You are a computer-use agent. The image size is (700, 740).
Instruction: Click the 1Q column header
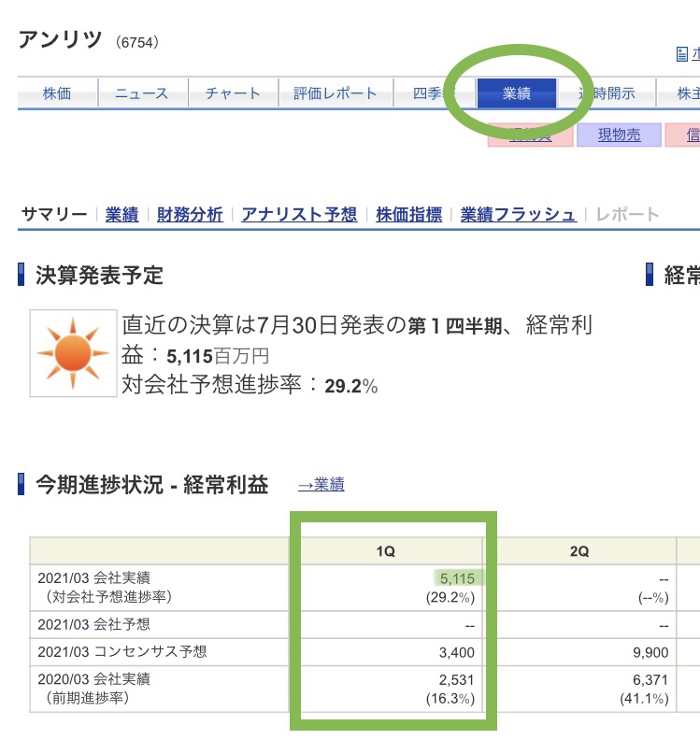click(x=385, y=551)
